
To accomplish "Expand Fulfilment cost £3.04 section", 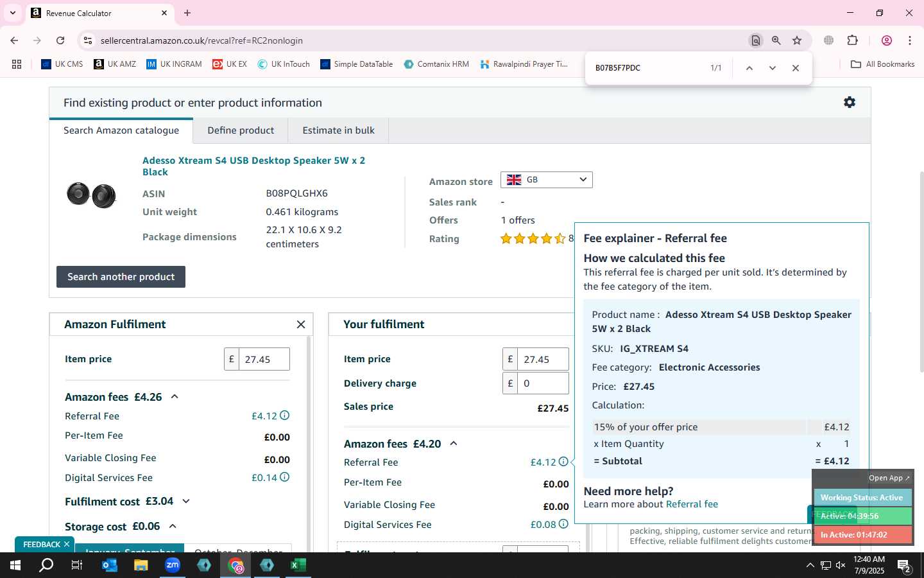I will pos(186,502).
